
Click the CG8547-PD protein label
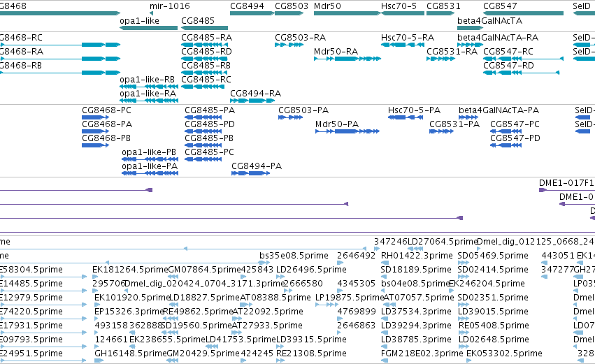tap(515, 138)
